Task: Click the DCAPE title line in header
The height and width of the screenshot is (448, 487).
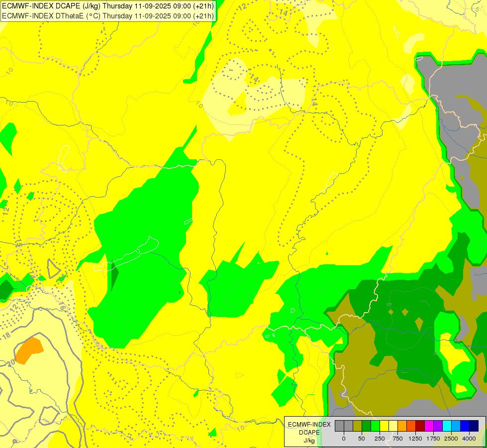Action: click(108, 6)
